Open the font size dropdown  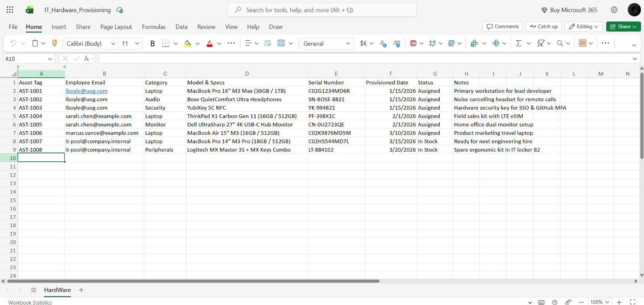point(137,43)
